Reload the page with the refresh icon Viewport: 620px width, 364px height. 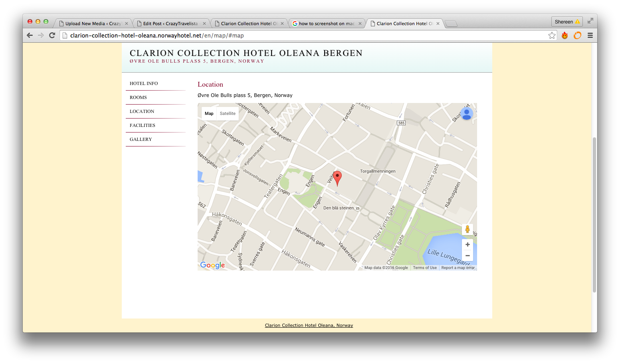click(x=52, y=35)
